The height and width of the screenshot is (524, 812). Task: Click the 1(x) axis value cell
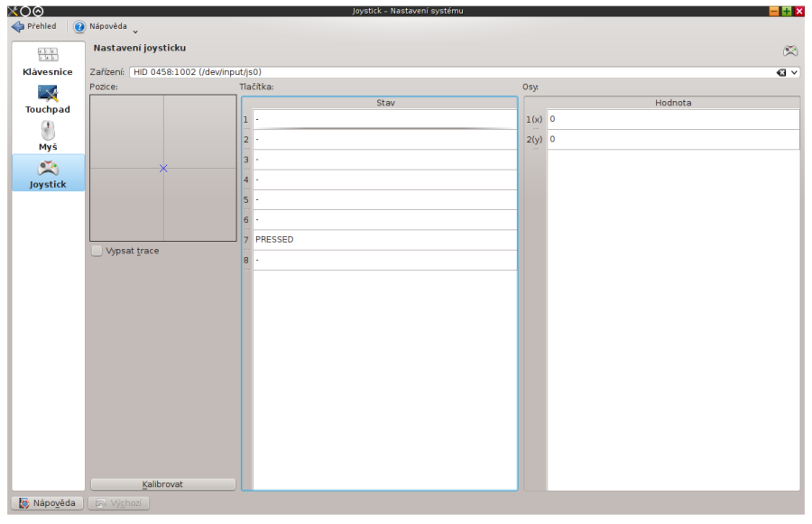[x=673, y=119]
